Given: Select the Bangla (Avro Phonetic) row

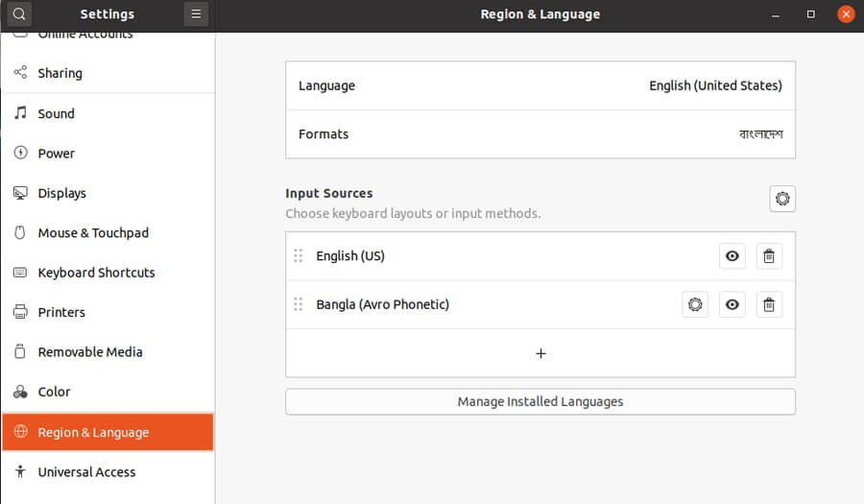Looking at the screenshot, I should tap(540, 304).
